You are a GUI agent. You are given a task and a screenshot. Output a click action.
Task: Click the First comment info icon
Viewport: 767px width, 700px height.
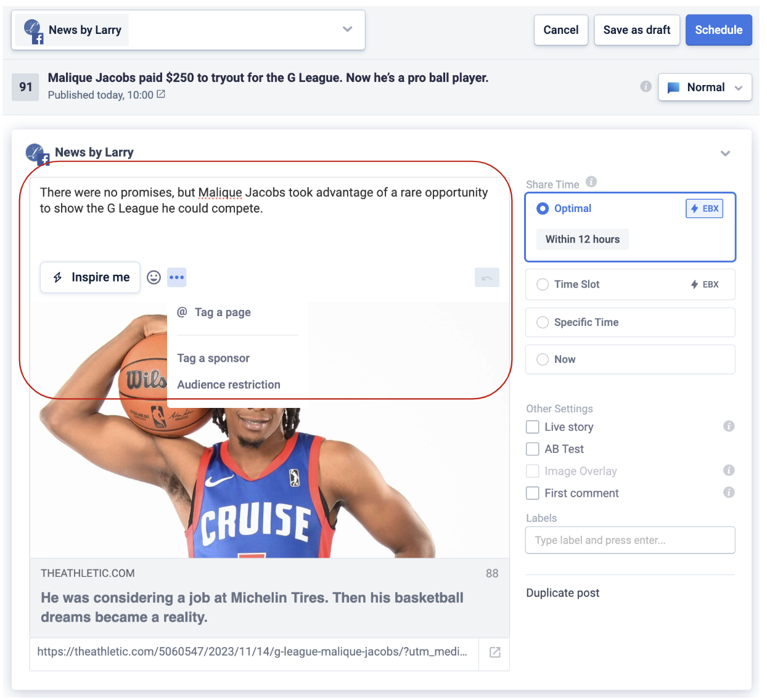[x=729, y=492]
